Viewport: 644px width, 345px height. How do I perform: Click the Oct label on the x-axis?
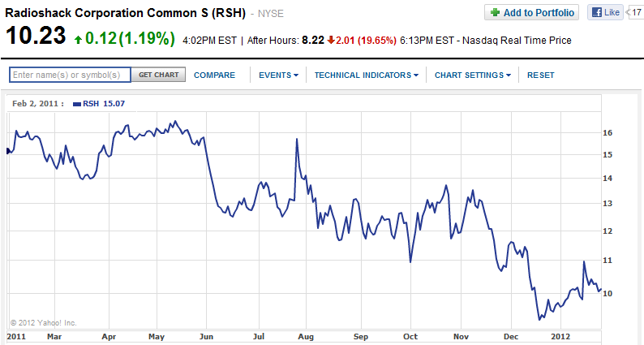(410, 337)
